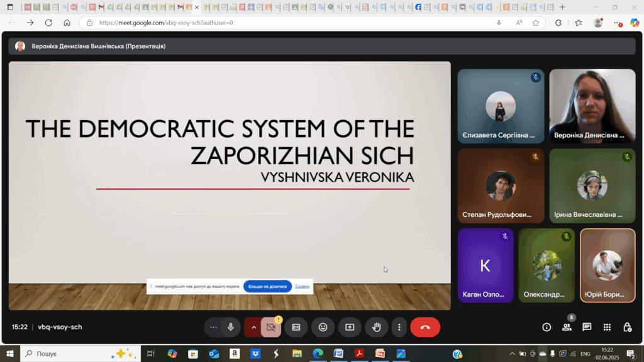The image size is (644, 362).
Task: Open the chat panel icon
Action: pyautogui.click(x=587, y=327)
